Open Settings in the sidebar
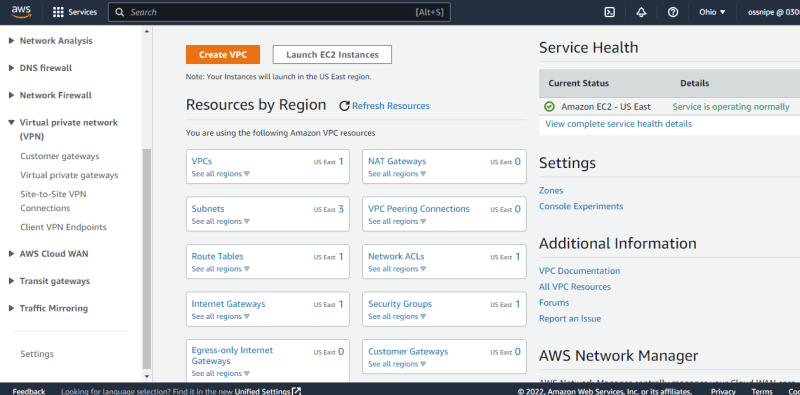The image size is (800, 395). (x=37, y=354)
